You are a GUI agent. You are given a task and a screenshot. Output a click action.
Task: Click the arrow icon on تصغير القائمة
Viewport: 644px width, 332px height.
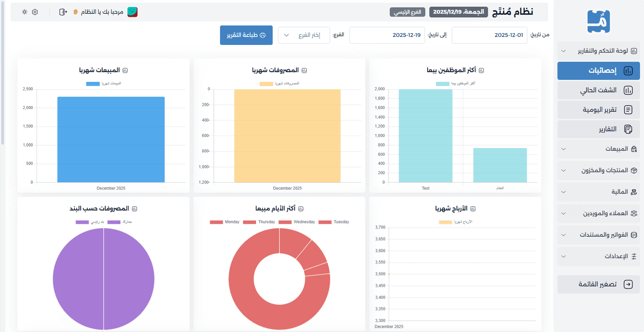628,285
